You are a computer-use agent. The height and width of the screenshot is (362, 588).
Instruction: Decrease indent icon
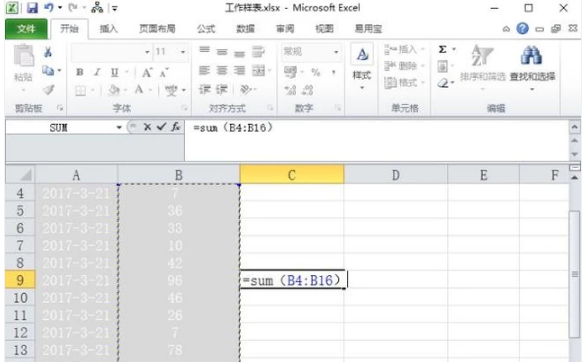click(x=204, y=90)
